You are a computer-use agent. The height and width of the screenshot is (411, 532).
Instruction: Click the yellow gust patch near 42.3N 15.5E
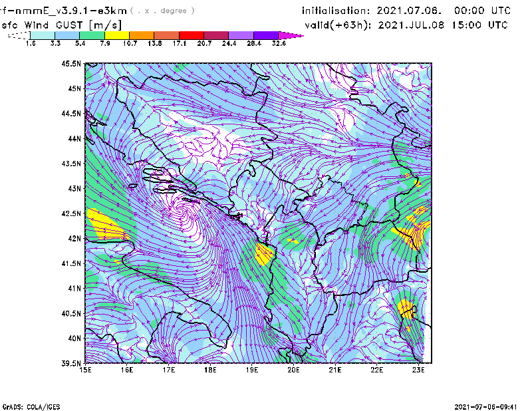106,225
